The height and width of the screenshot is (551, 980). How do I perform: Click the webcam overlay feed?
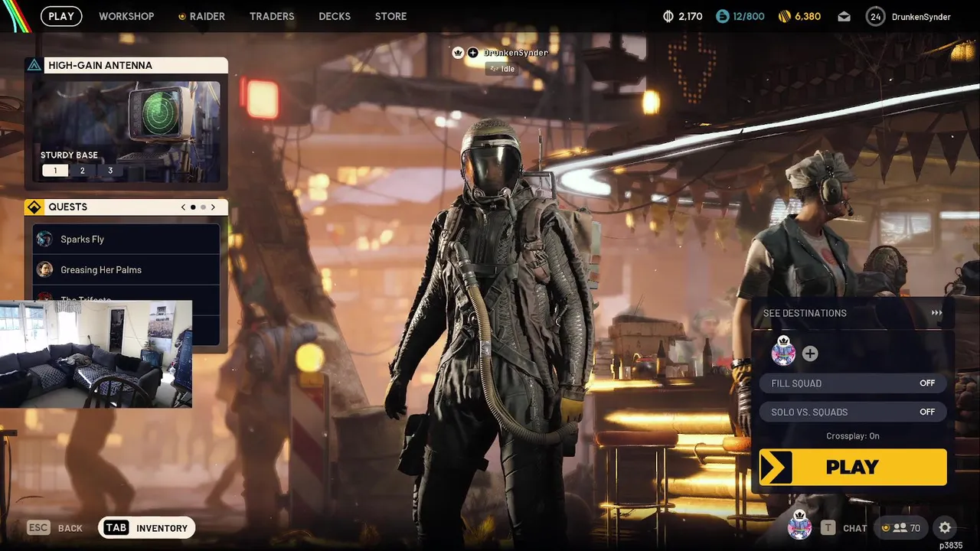(x=96, y=354)
